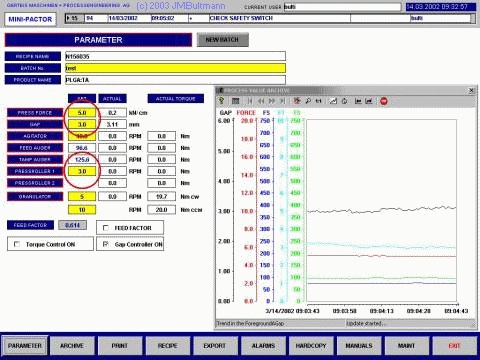Image resolution: width=480 pixels, height=360 pixels.
Task: Click the PRESSROLLER 1 label button
Action: pyautogui.click(x=35, y=171)
